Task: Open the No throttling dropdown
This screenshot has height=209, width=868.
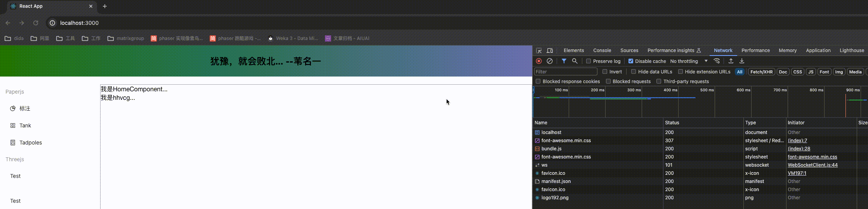Action: click(689, 61)
